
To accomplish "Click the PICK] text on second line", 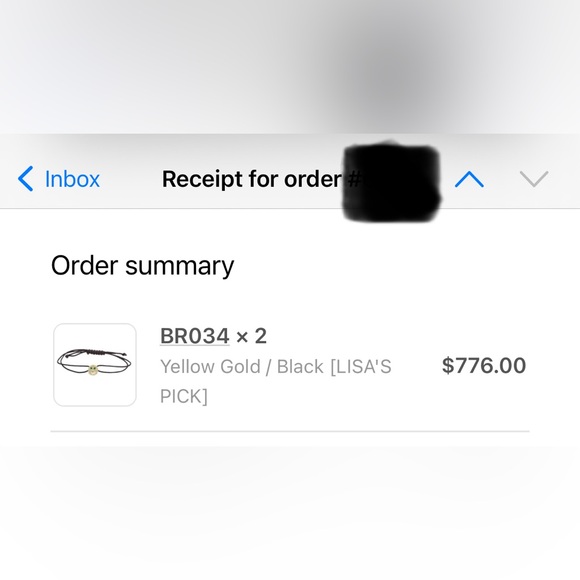I will pyautogui.click(x=184, y=396).
